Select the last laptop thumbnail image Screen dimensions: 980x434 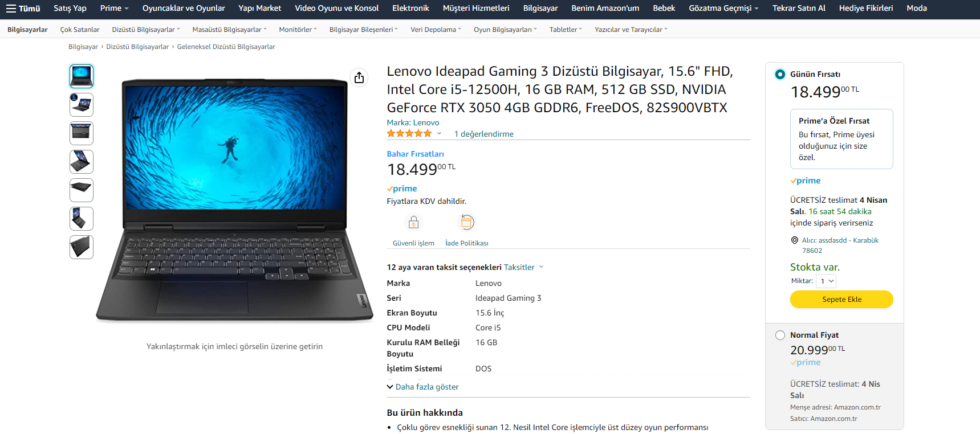(x=82, y=247)
